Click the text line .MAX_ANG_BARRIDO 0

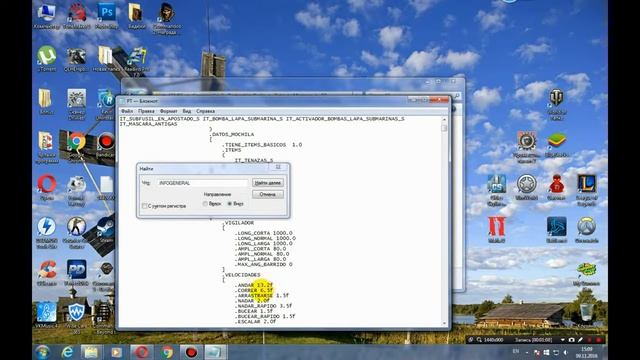point(264,264)
